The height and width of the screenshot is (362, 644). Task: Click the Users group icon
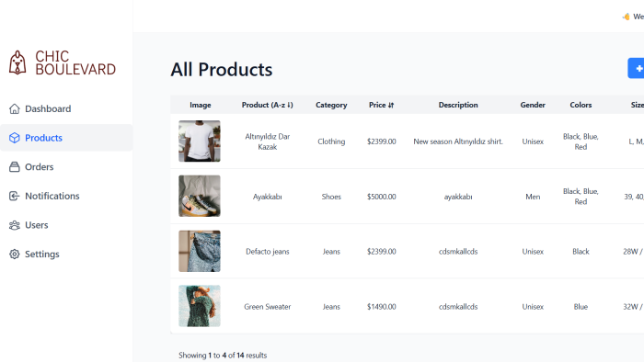[x=15, y=225]
